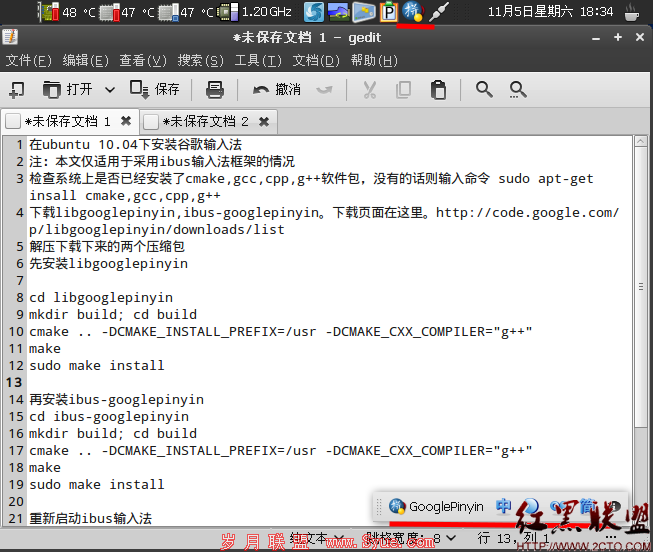Open the 帮助(H) menu
This screenshot has height=552, width=653.
tap(374, 61)
